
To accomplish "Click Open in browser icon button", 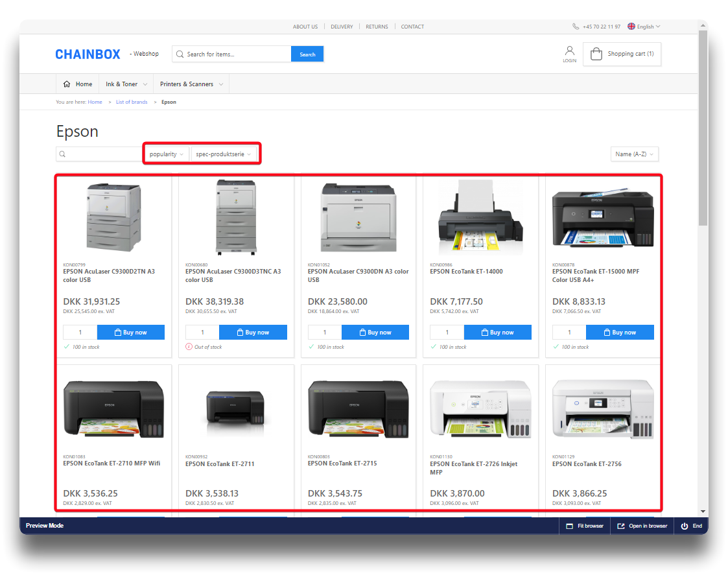I will (x=620, y=526).
